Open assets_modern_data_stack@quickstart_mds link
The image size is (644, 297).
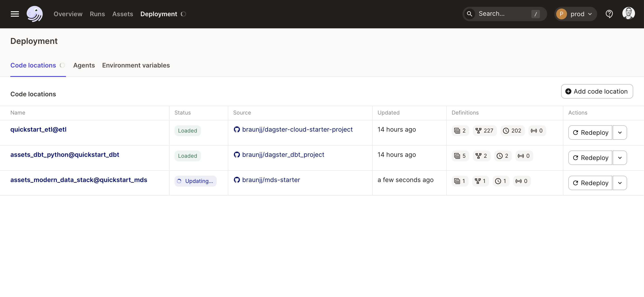coord(79,180)
